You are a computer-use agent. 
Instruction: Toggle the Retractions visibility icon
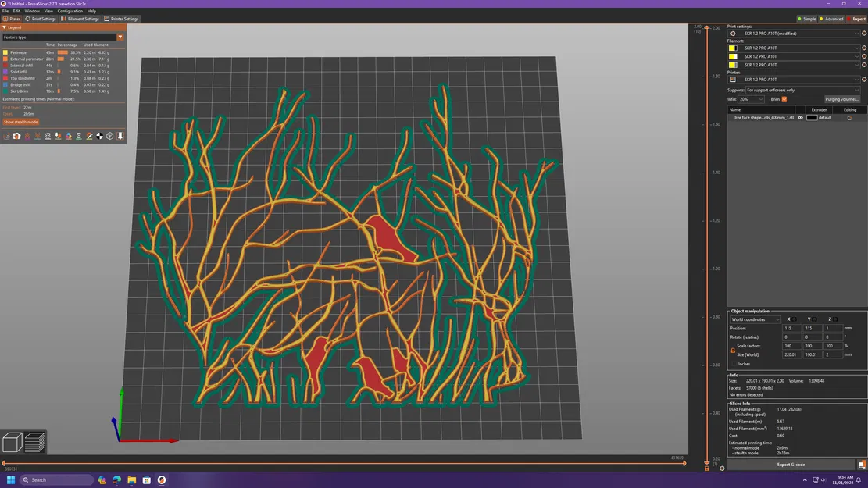(27, 136)
